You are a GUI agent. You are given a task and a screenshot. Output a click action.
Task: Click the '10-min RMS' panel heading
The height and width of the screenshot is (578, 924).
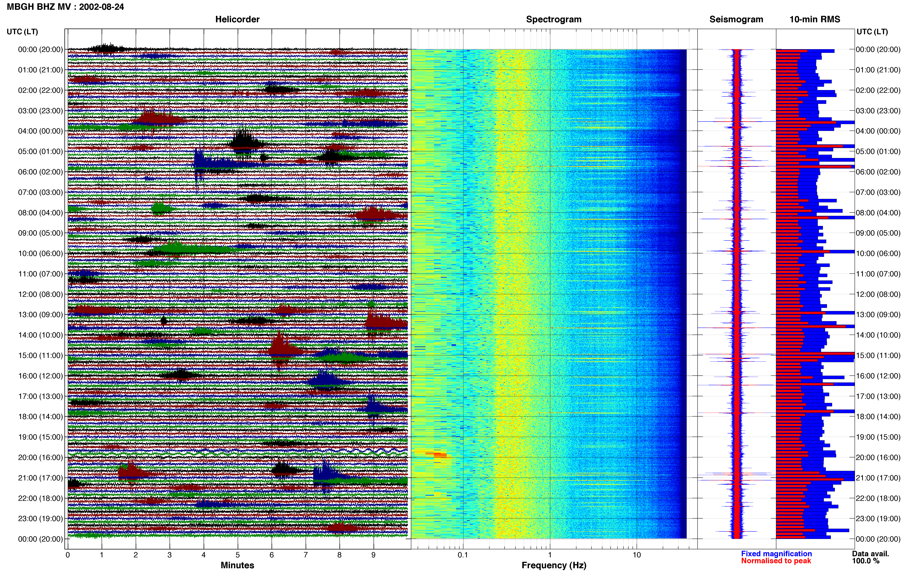pyautogui.click(x=815, y=20)
